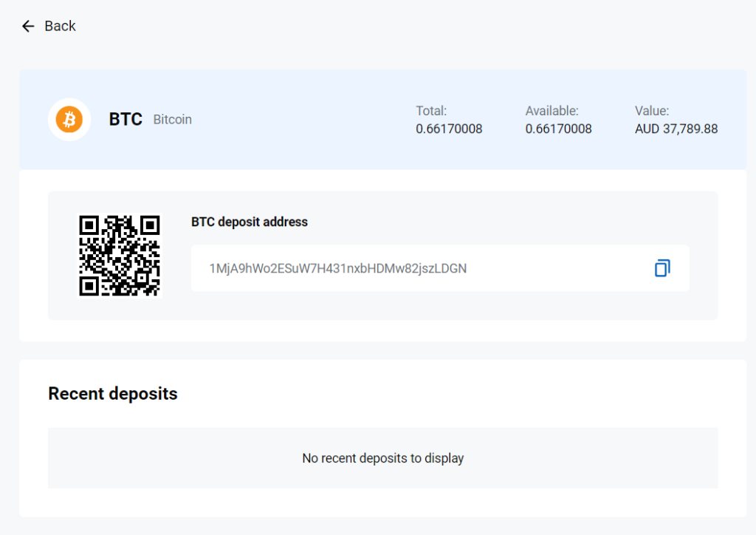Click the BTC deposit address heading
The width and height of the screenshot is (756, 535).
pyautogui.click(x=250, y=222)
